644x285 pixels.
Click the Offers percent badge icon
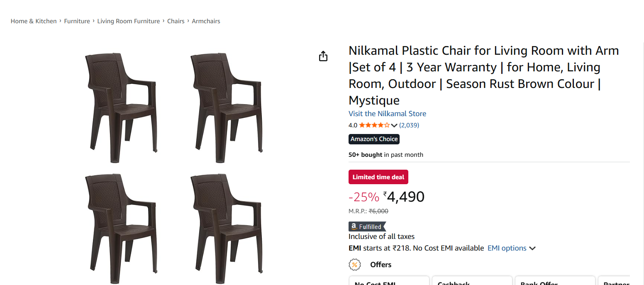click(354, 264)
